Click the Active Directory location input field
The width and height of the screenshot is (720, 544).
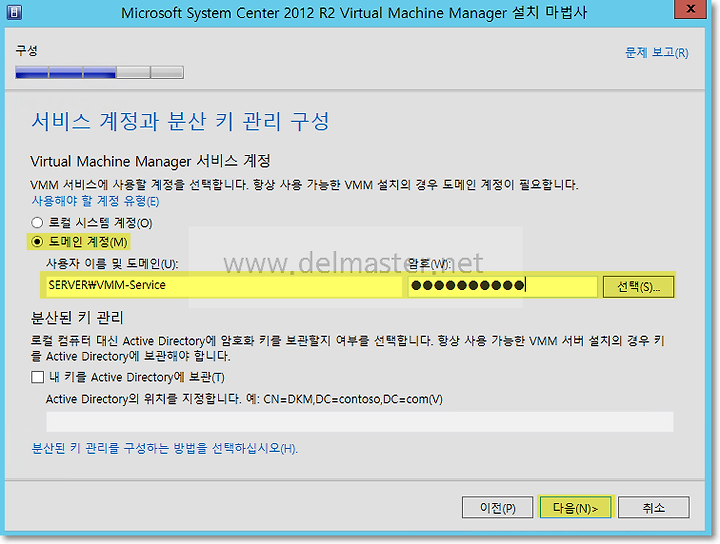point(360,421)
